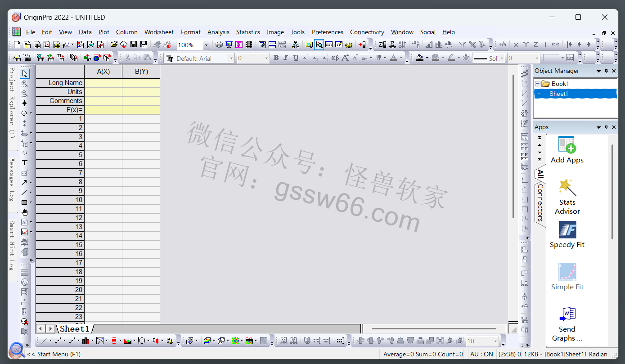625x364 pixels.
Task: Click the Line plot icon in the bottom toolbar
Action: coord(44,341)
